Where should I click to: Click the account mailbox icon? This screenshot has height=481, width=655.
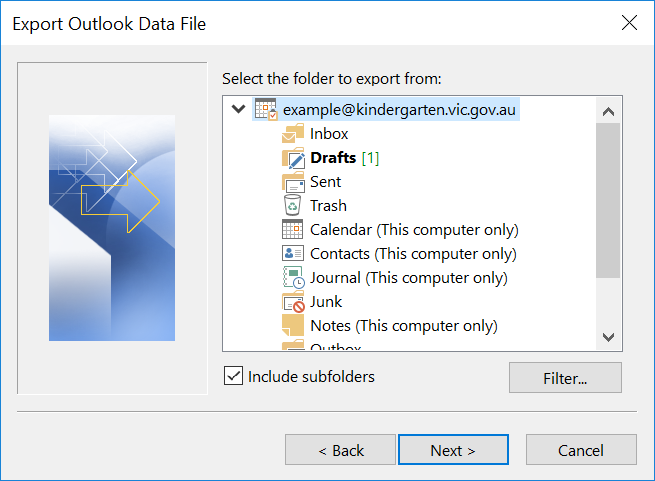pyautogui.click(x=266, y=109)
